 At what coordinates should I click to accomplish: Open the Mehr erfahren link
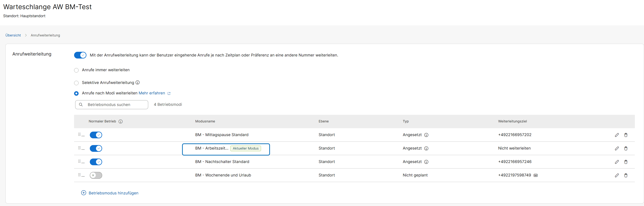pos(152,93)
